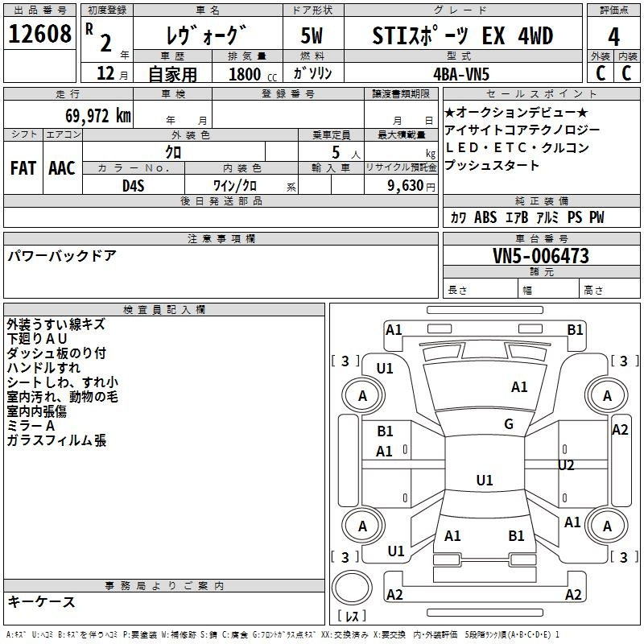644x644 pixels.
Task: Click the top-right wheel circle marked A
Action: click(607, 395)
